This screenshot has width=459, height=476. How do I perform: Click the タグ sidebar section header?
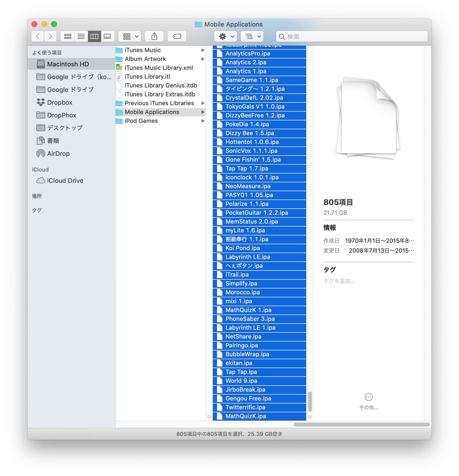pos(37,210)
